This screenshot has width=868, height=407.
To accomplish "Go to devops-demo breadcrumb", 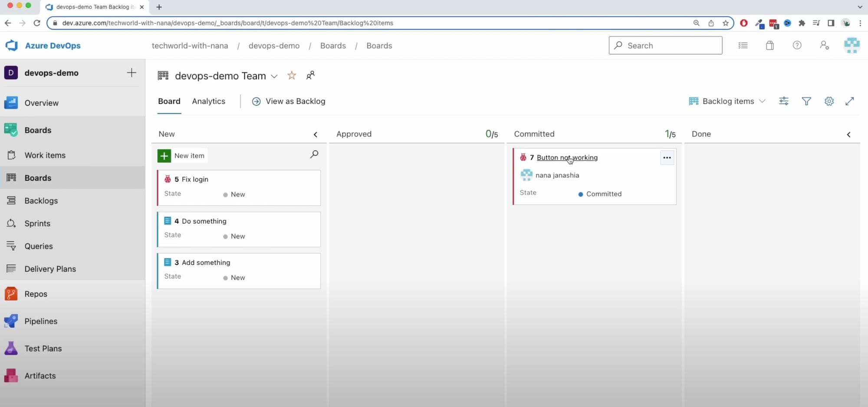I will tap(274, 46).
